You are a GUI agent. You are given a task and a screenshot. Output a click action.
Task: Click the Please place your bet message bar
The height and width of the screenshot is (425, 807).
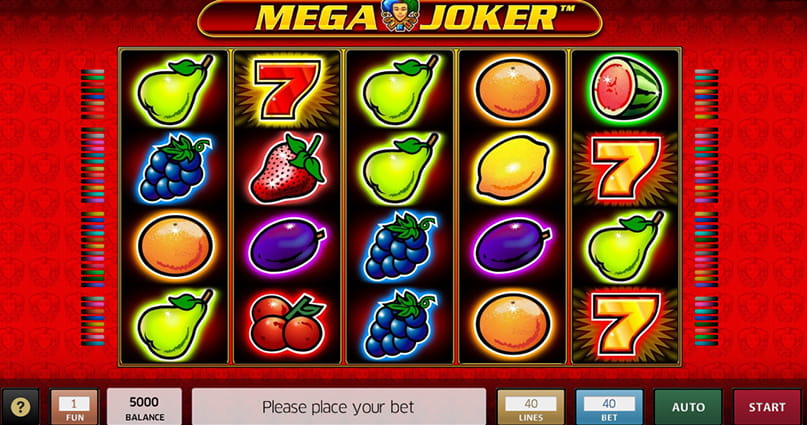pos(339,407)
